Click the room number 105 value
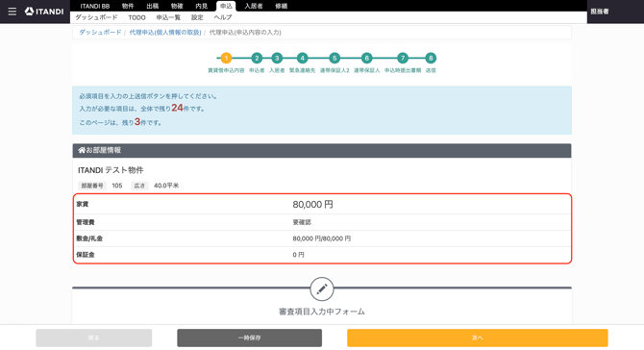The width and height of the screenshot is (644, 350). (x=117, y=186)
